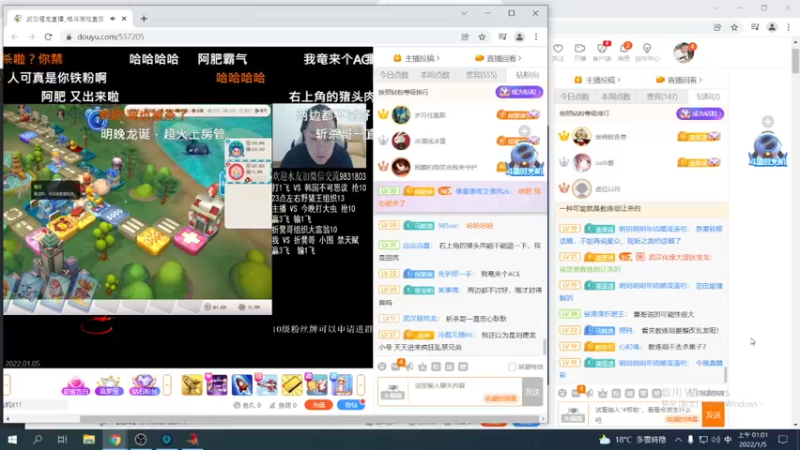Screen dimensions: 800x450
Task: Open a new tab in front Chrome window
Action: coord(144,19)
